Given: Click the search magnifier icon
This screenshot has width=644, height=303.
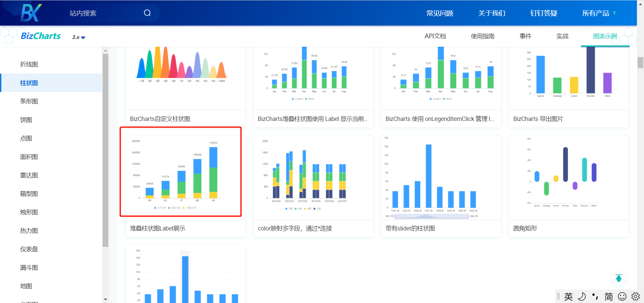Looking at the screenshot, I should (x=147, y=13).
